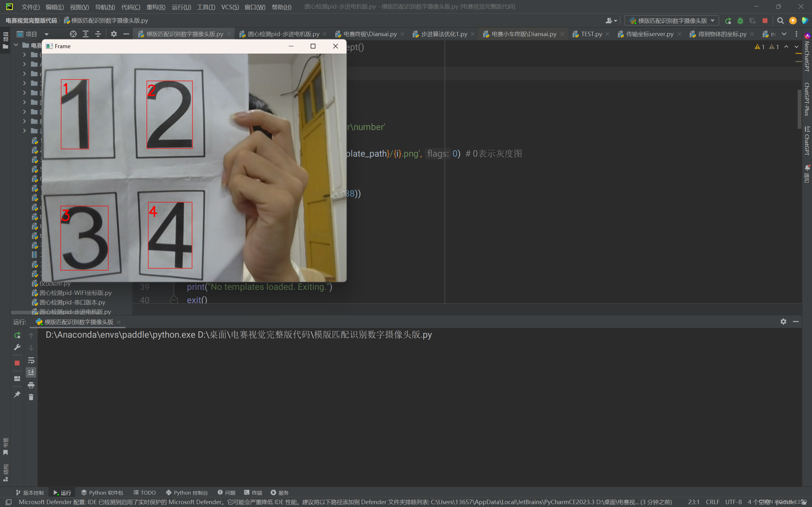Open the 重构(R) menu
Viewport: 812px width, 507px height.
pos(156,7)
